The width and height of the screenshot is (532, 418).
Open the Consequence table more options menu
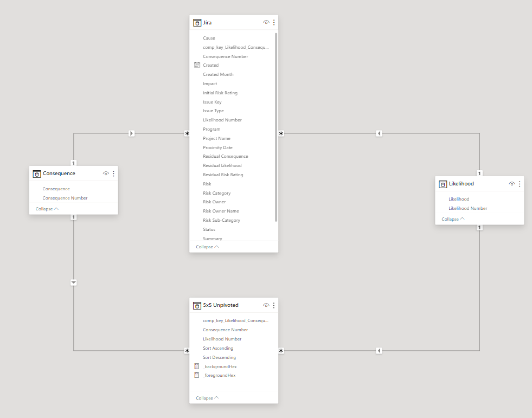(114, 173)
